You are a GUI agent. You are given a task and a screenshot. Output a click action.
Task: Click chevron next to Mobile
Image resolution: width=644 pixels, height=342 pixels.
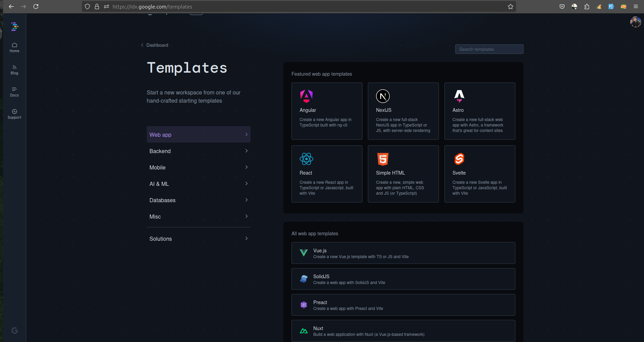click(246, 167)
